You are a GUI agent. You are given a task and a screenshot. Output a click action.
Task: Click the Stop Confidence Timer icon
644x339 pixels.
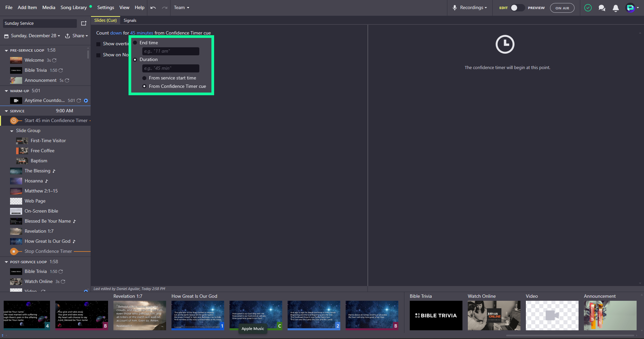coord(14,251)
